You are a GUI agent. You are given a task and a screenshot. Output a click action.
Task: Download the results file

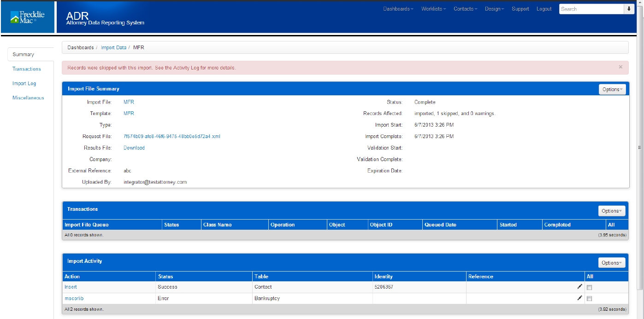click(x=134, y=148)
